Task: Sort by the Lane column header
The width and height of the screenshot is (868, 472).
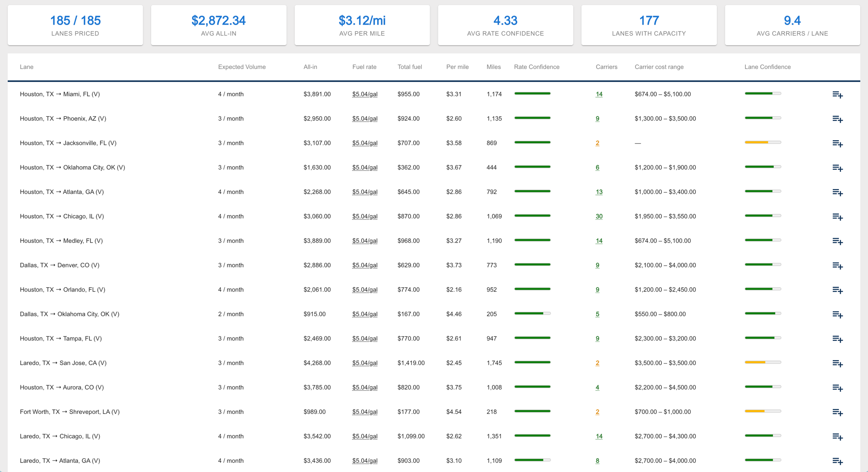Action: [x=26, y=67]
